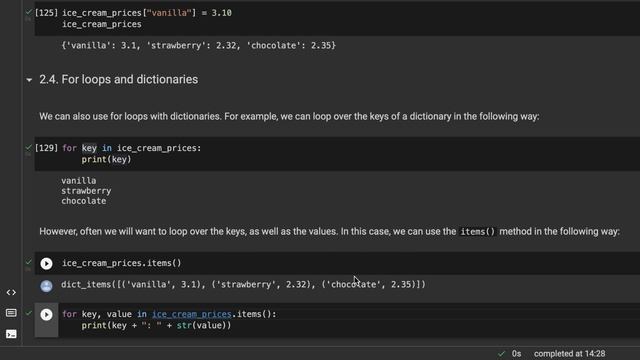This screenshot has height=360, width=640.
Task: Run the ice_cream_prices.items() cell
Action: [46, 264]
